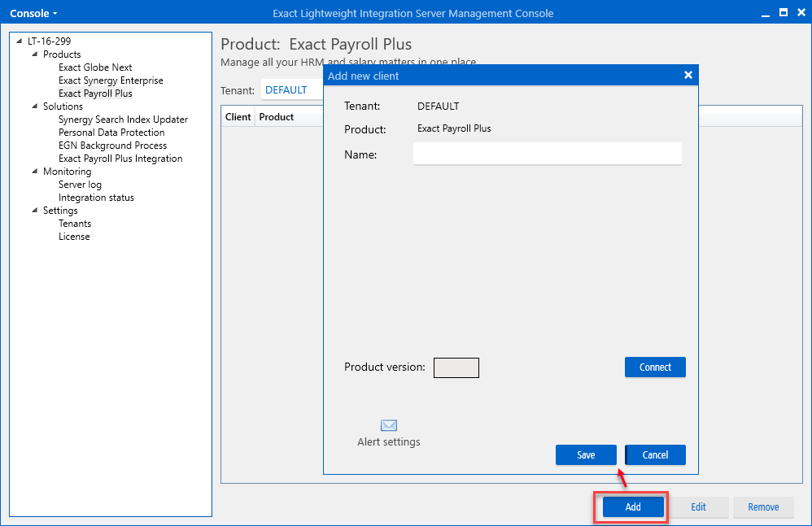Open the License settings page
Screen dimensions: 812x526
(74, 237)
